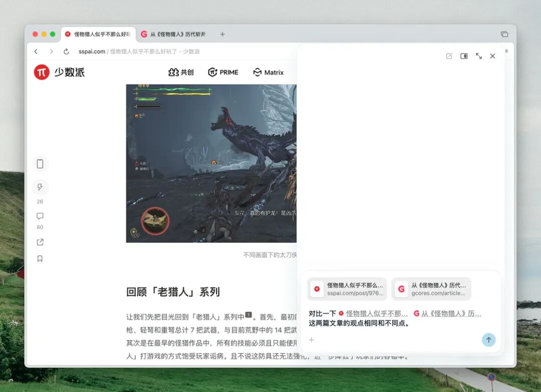Add an attachment with the plus icon
Image resolution: width=541 pixels, height=392 pixels.
pyautogui.click(x=312, y=340)
